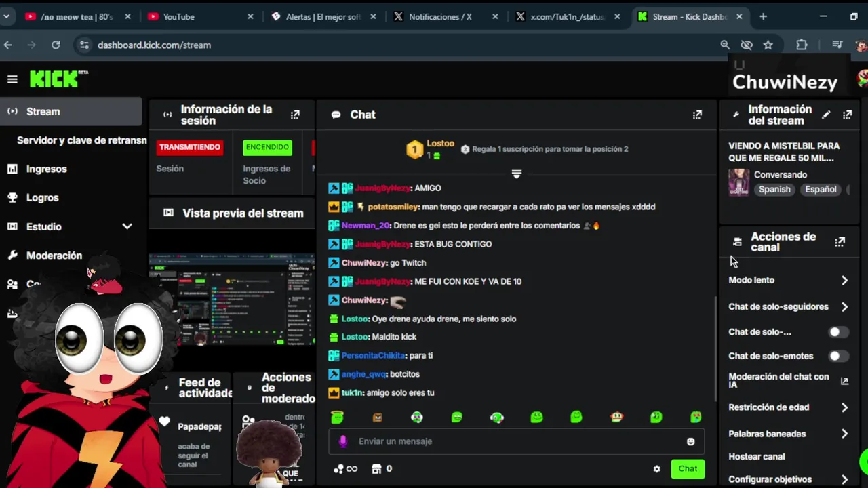Expand Palabras baneadas options
The height and width of the screenshot is (488, 868).
point(844,434)
